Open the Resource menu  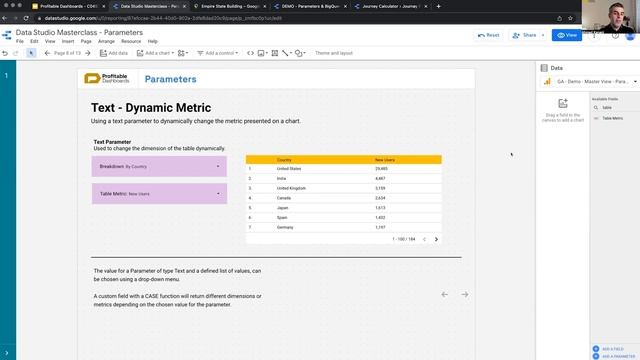131,41
